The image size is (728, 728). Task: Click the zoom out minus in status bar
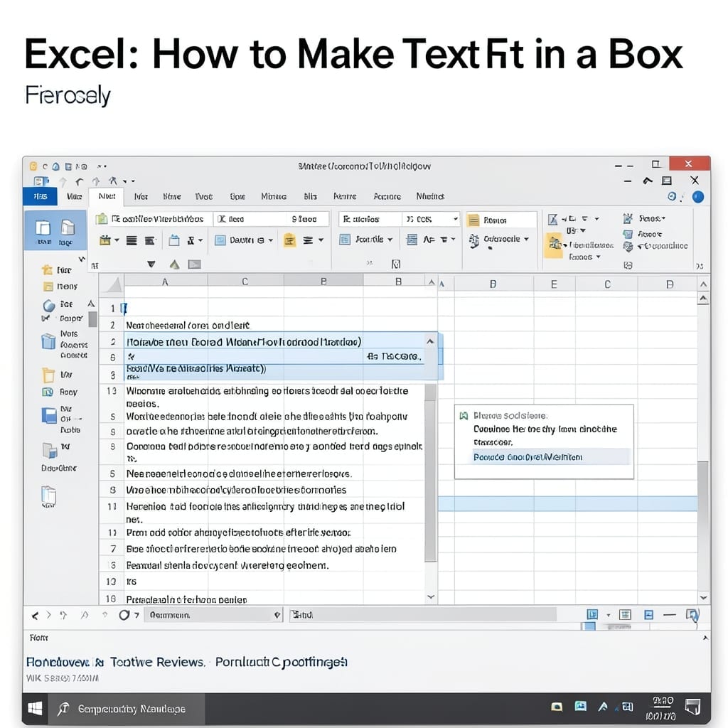point(670,615)
